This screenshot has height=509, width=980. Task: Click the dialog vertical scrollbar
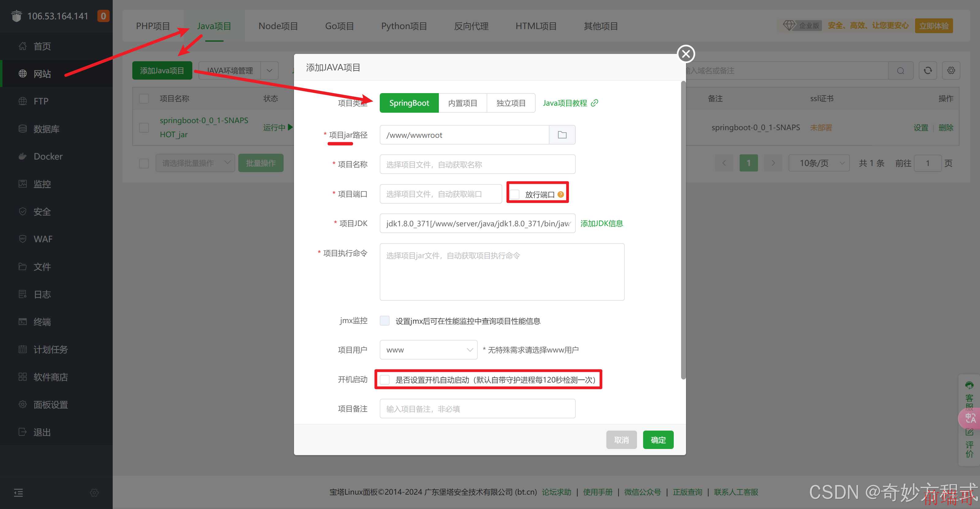click(683, 230)
